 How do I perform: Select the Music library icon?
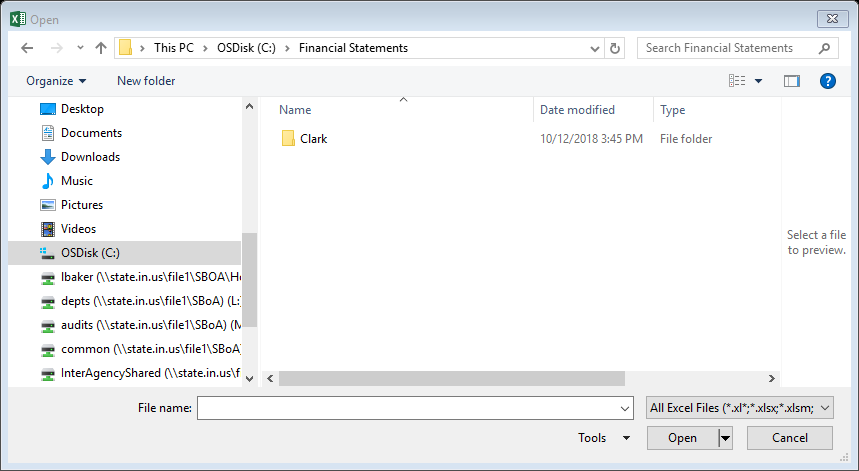pyautogui.click(x=48, y=181)
